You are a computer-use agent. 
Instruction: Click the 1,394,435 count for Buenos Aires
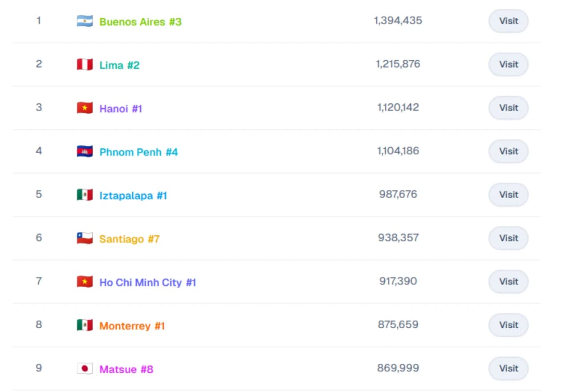coord(398,20)
